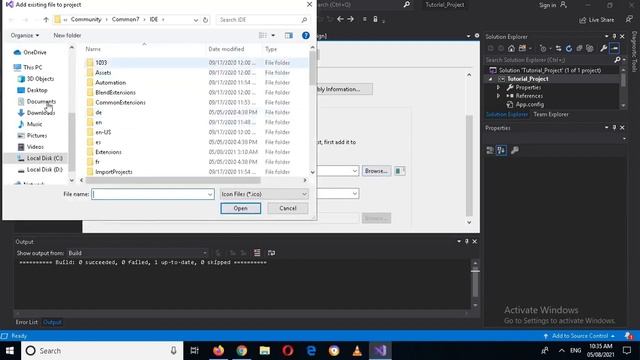Open the Organize menu

click(25, 36)
